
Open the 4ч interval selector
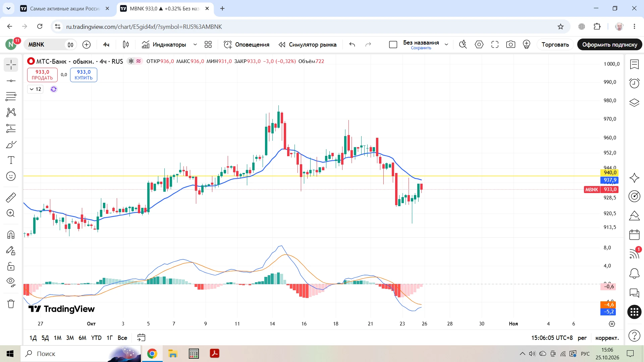pos(106,45)
